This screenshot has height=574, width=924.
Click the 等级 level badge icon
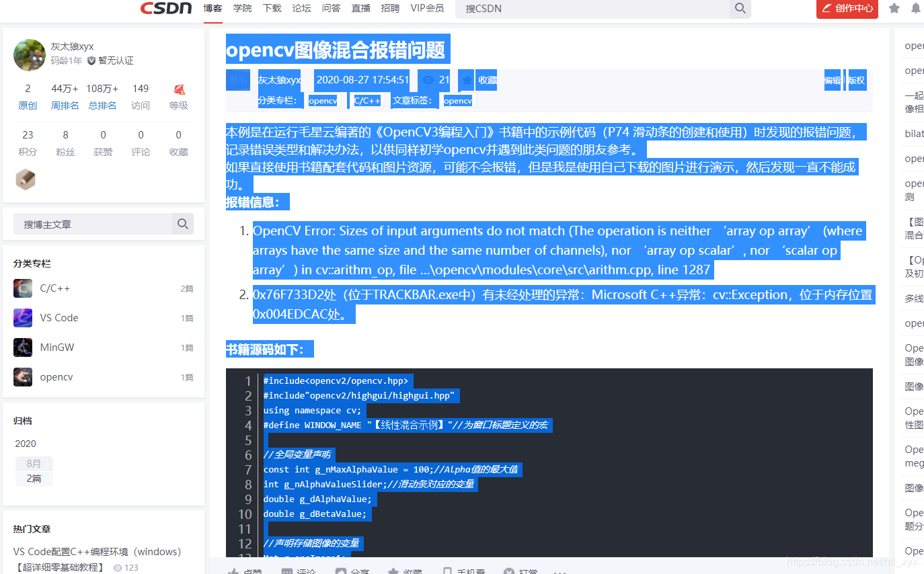[x=179, y=89]
